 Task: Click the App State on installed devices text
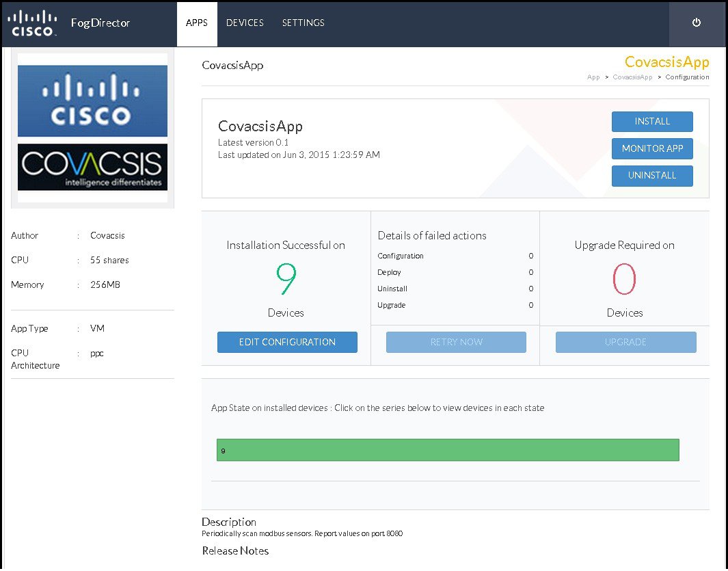377,408
